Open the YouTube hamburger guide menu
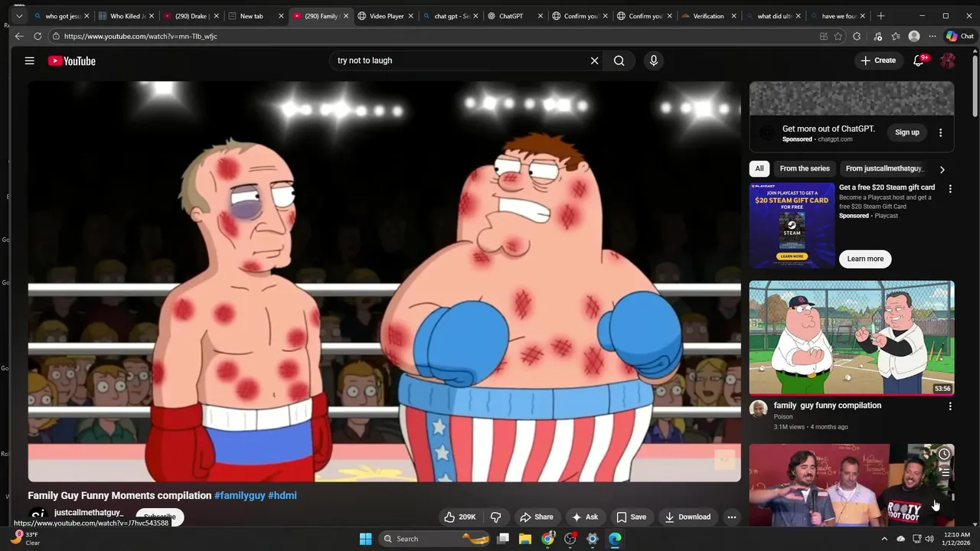The width and height of the screenshot is (980, 551). tap(29, 60)
